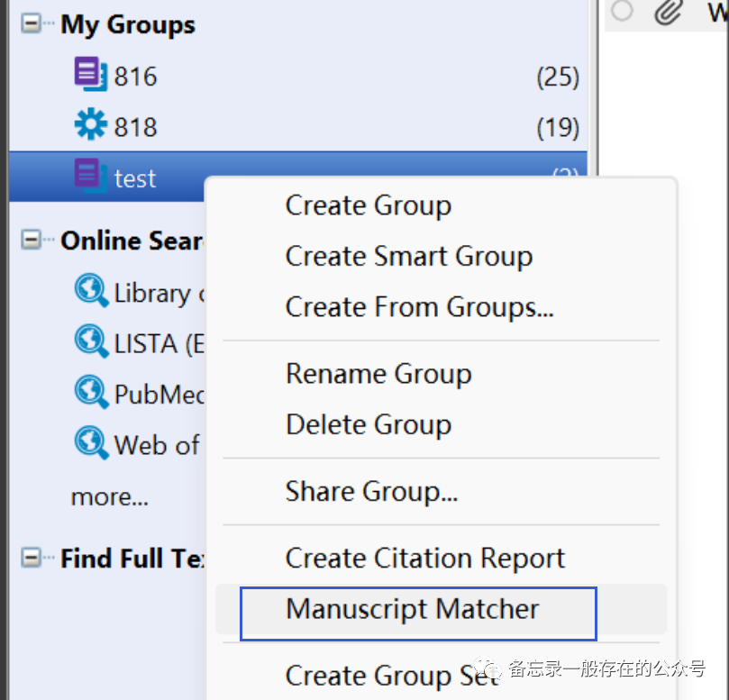Toggle the read status circle column header
The height and width of the screenshot is (700, 729).
point(622,11)
